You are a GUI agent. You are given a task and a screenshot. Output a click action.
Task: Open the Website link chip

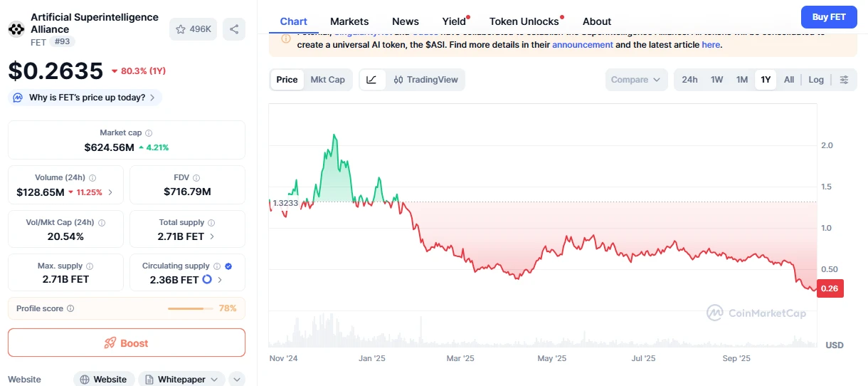tap(104, 380)
